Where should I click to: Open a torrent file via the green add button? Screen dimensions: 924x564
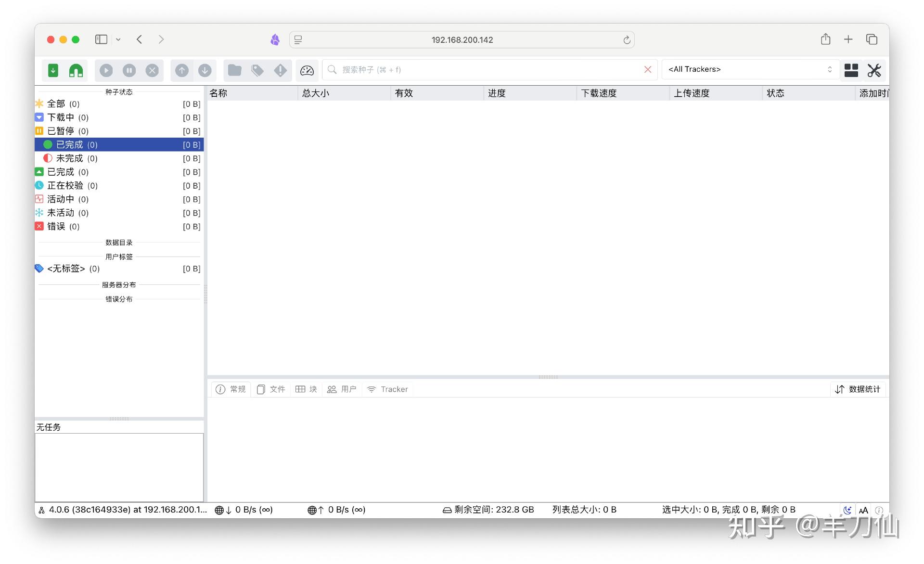[53, 70]
